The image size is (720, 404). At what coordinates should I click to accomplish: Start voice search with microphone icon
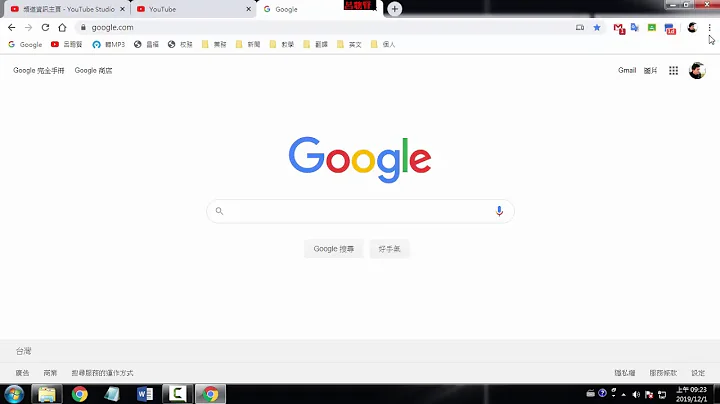(x=499, y=211)
